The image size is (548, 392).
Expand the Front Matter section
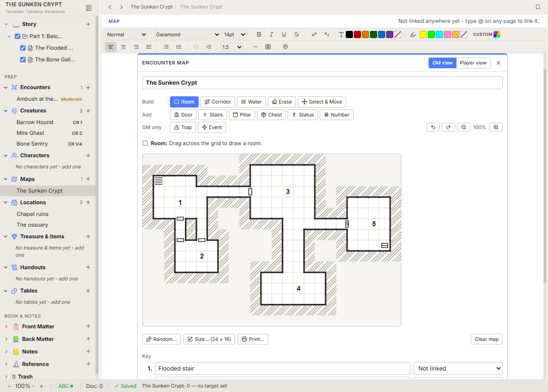6,327
